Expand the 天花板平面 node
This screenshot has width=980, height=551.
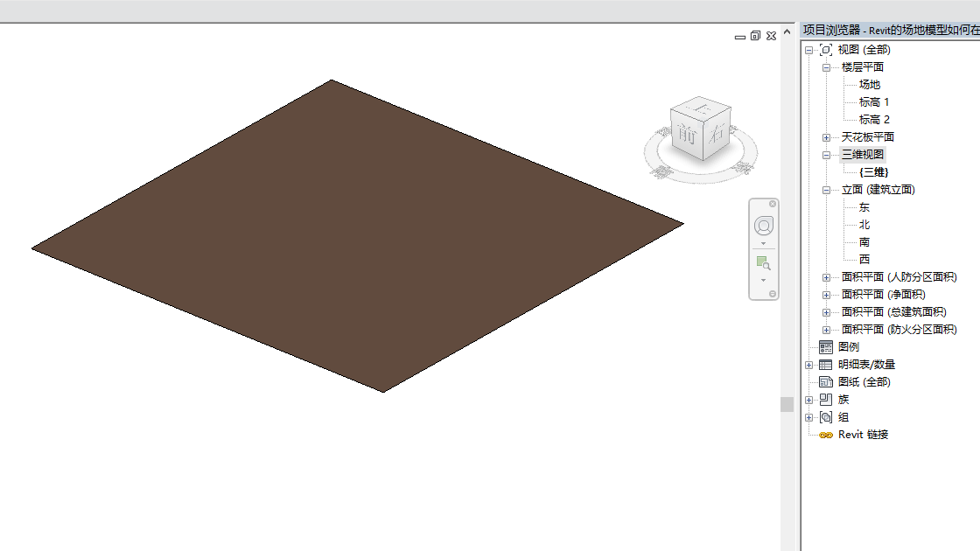tap(826, 137)
